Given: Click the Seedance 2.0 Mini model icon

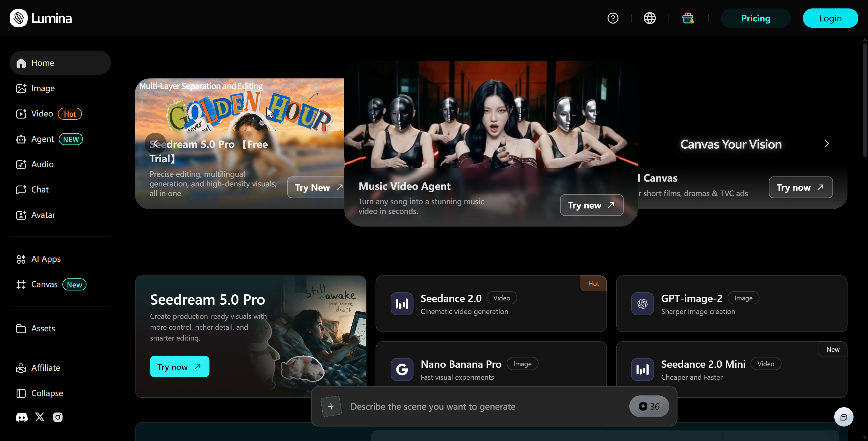Looking at the screenshot, I should (x=643, y=370).
